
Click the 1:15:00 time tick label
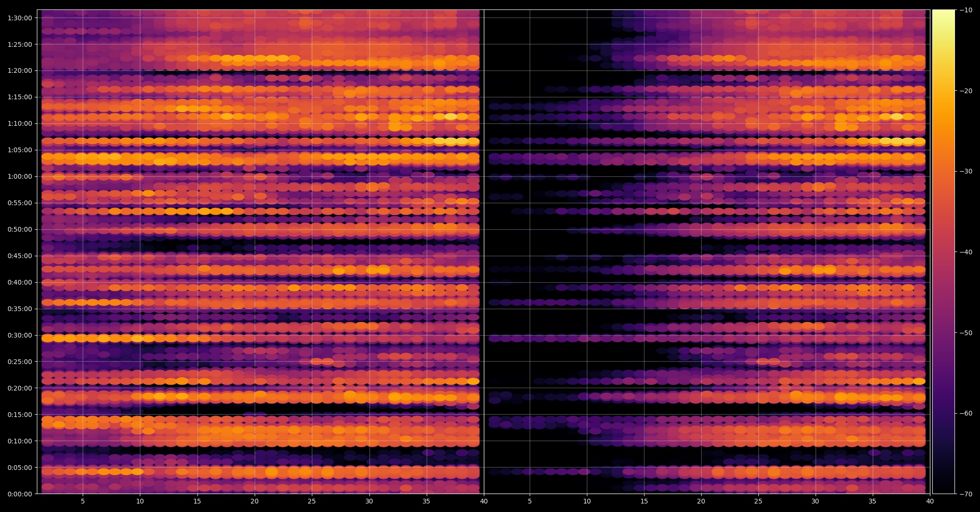pos(19,97)
